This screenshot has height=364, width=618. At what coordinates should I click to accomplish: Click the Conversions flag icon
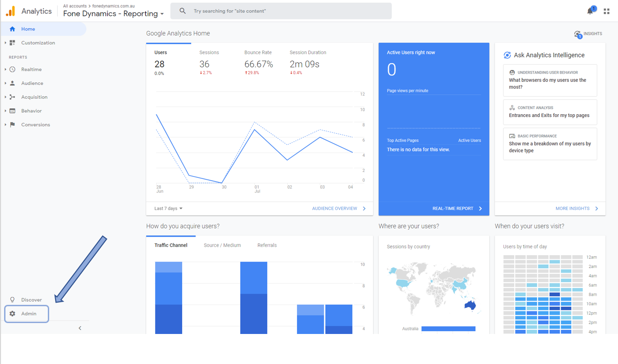pyautogui.click(x=12, y=125)
